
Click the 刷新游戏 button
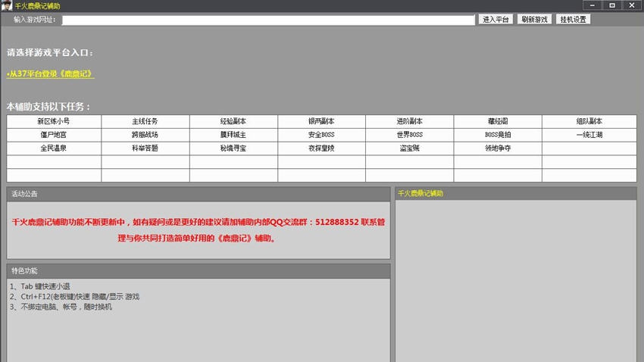tap(534, 19)
